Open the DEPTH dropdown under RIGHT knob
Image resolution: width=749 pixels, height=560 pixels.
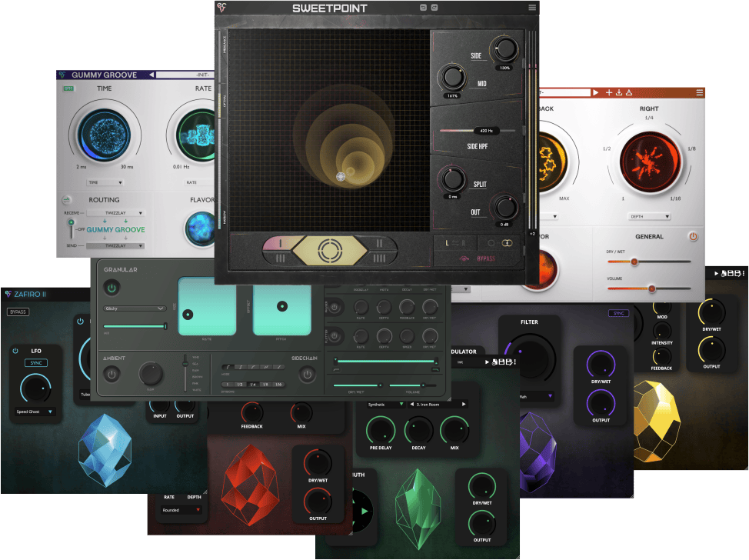point(649,216)
